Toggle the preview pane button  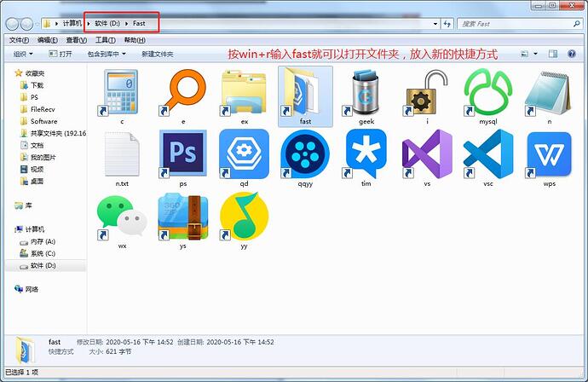[x=553, y=54]
